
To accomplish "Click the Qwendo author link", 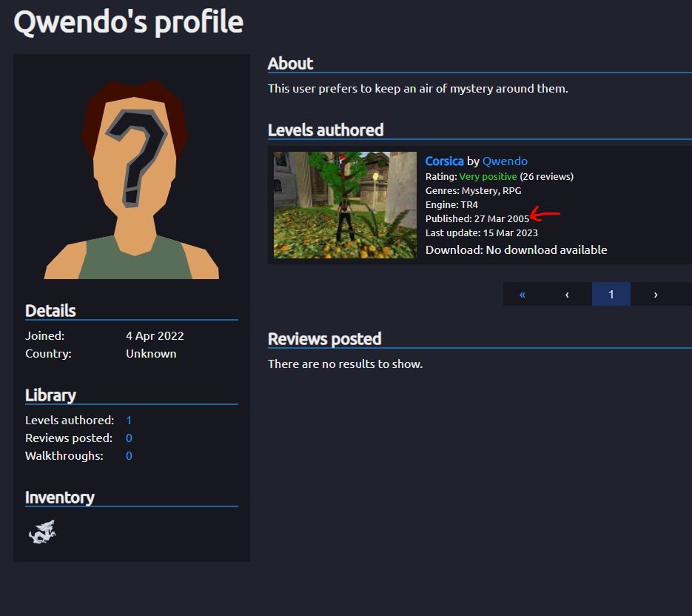I will pos(505,161).
